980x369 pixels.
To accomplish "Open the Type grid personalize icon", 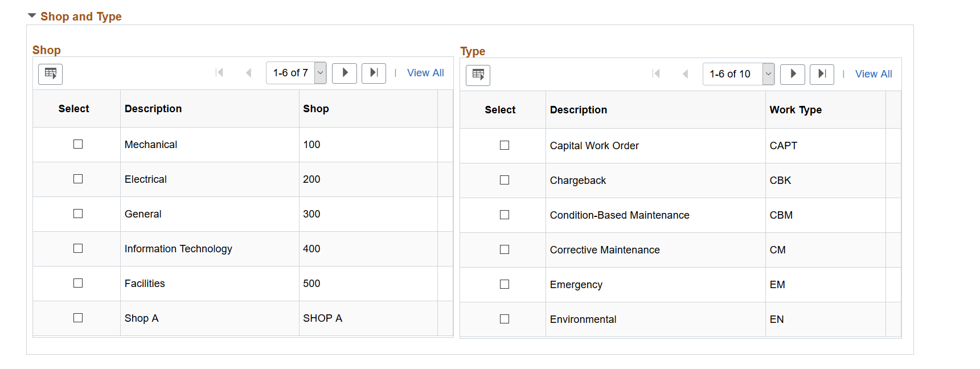I will [x=478, y=75].
